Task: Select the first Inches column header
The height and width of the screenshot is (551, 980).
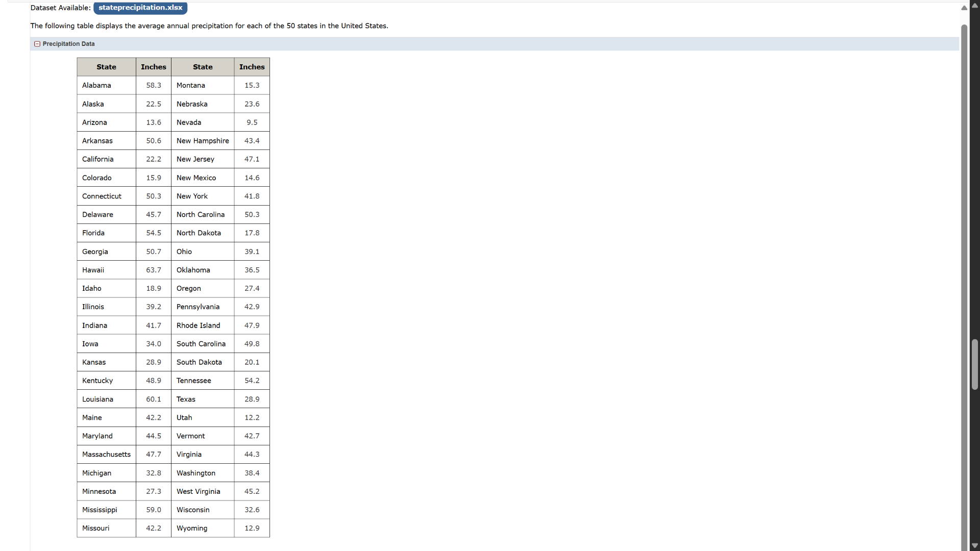Action: [153, 67]
